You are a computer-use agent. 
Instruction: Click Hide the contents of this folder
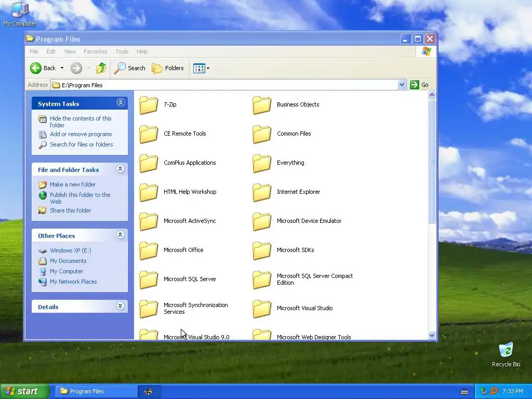81,122
